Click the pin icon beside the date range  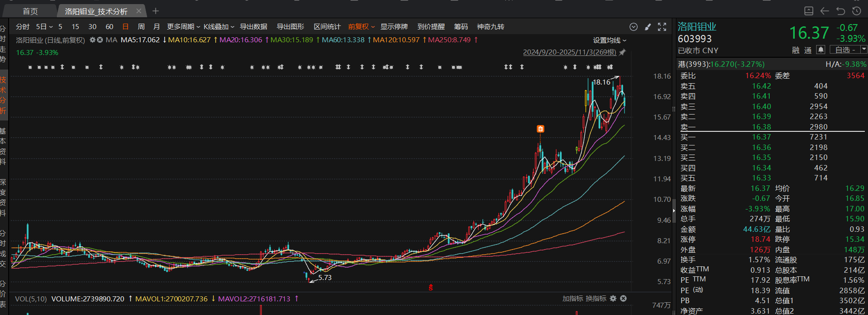[x=623, y=52]
